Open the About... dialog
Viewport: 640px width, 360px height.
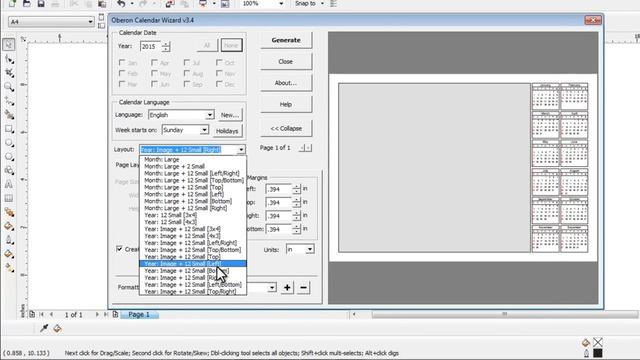tap(286, 83)
